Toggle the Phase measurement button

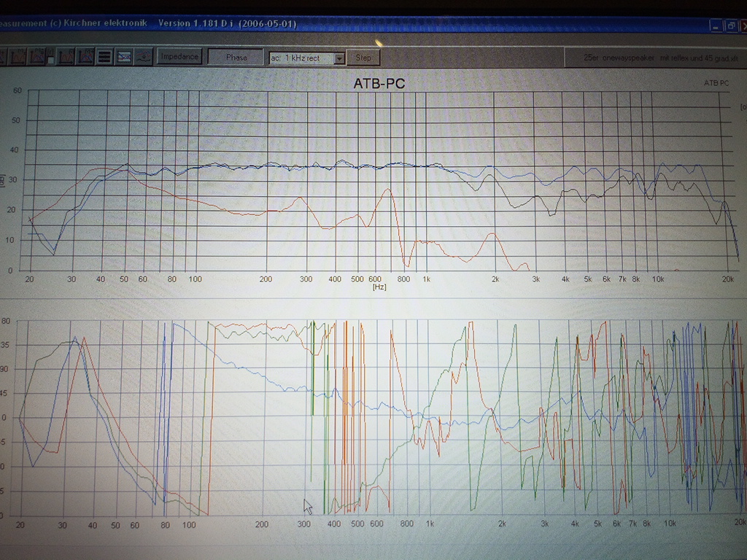pyautogui.click(x=236, y=57)
